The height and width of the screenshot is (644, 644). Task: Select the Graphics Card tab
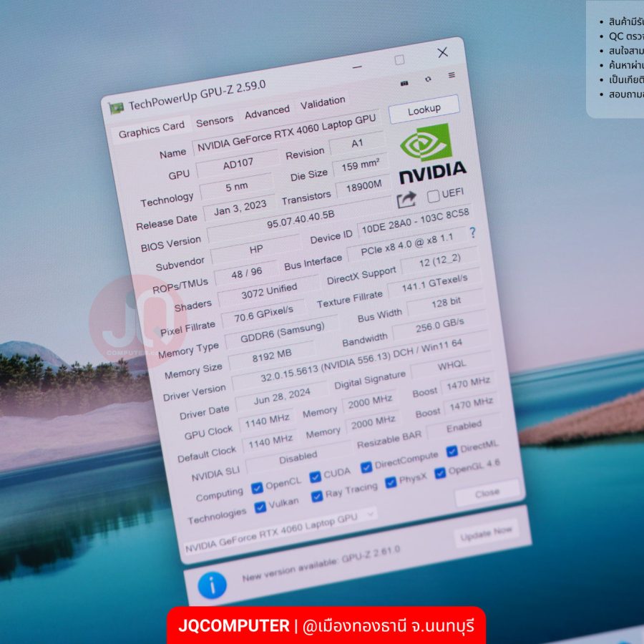pyautogui.click(x=152, y=130)
